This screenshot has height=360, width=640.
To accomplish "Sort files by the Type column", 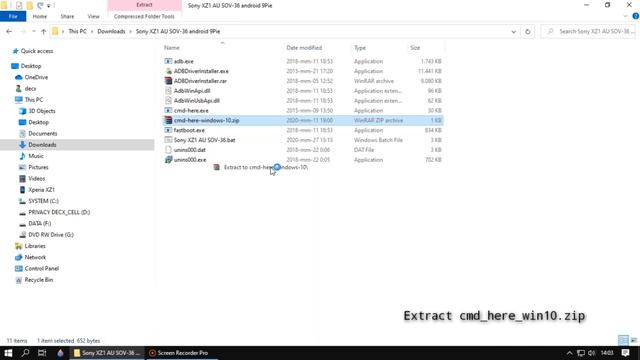I will (360, 48).
